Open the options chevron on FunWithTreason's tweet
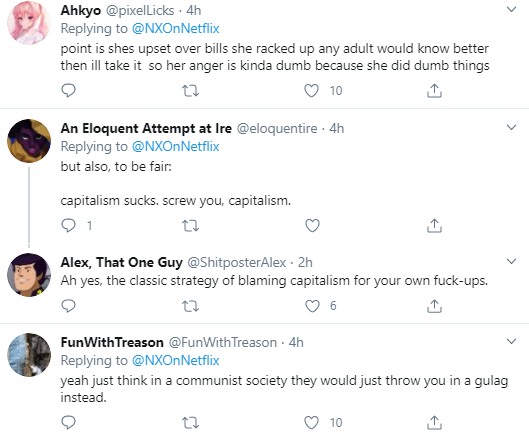 pos(511,342)
